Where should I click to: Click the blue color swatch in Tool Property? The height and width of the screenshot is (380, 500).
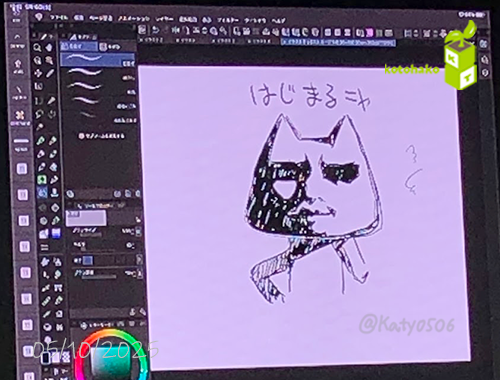click(87, 260)
